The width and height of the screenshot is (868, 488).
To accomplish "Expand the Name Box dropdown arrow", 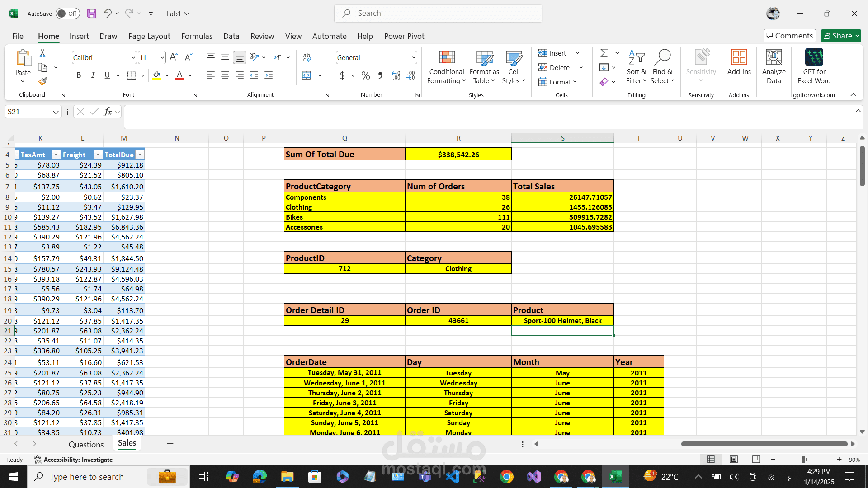I will 56,112.
